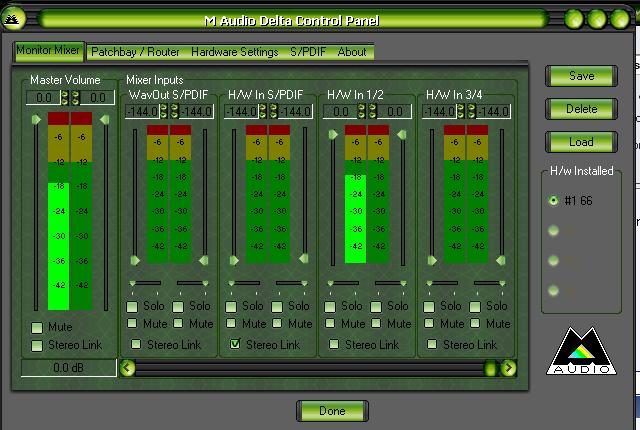640x430 pixels.
Task: Click the mixer horizontal scrollbar thumb
Action: click(490, 368)
